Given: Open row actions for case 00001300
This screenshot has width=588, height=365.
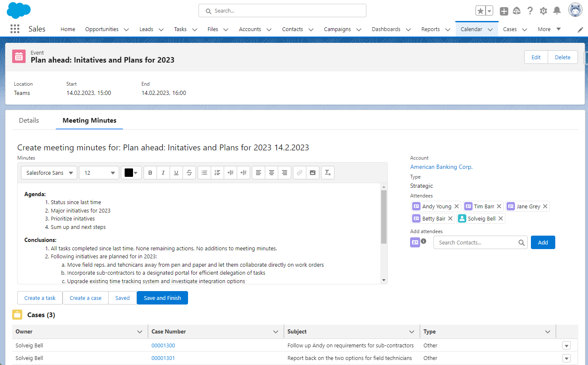Looking at the screenshot, I should pyautogui.click(x=567, y=346).
